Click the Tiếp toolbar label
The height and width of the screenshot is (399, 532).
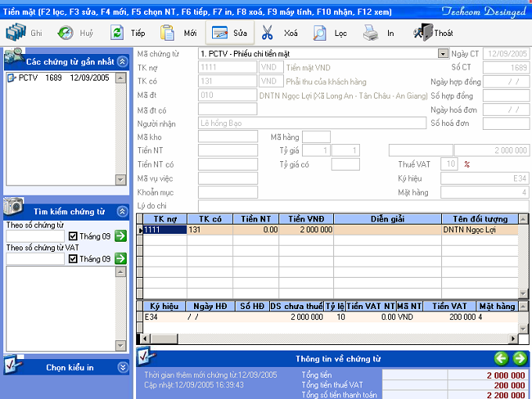coord(138,33)
